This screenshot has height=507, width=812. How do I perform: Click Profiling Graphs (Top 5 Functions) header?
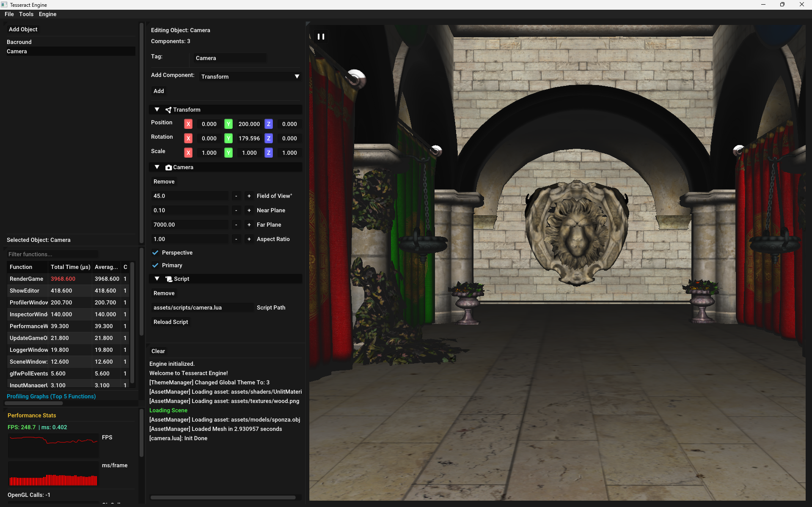pyautogui.click(x=51, y=396)
